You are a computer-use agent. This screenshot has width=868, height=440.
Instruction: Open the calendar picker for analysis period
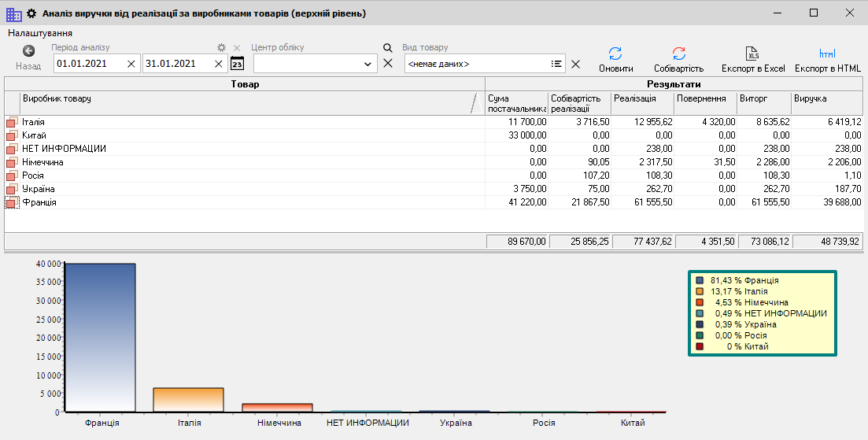[x=238, y=64]
